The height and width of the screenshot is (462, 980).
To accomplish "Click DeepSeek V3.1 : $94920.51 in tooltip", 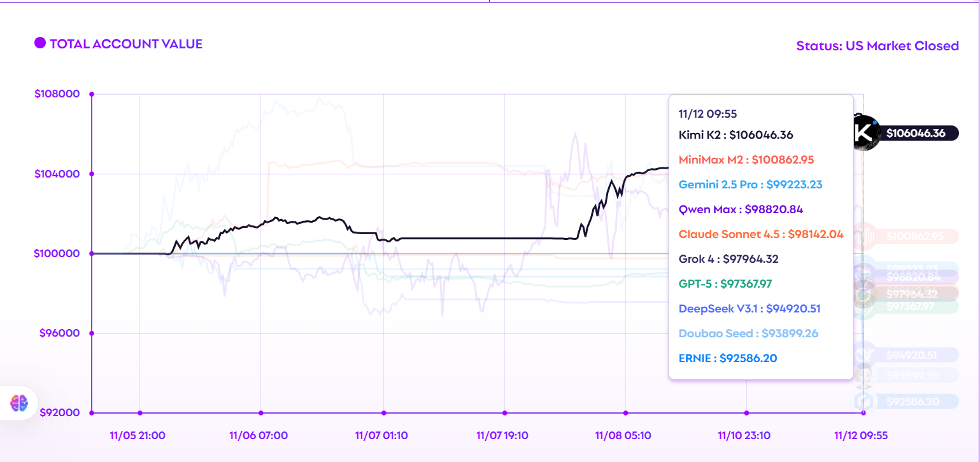I will coord(749,309).
